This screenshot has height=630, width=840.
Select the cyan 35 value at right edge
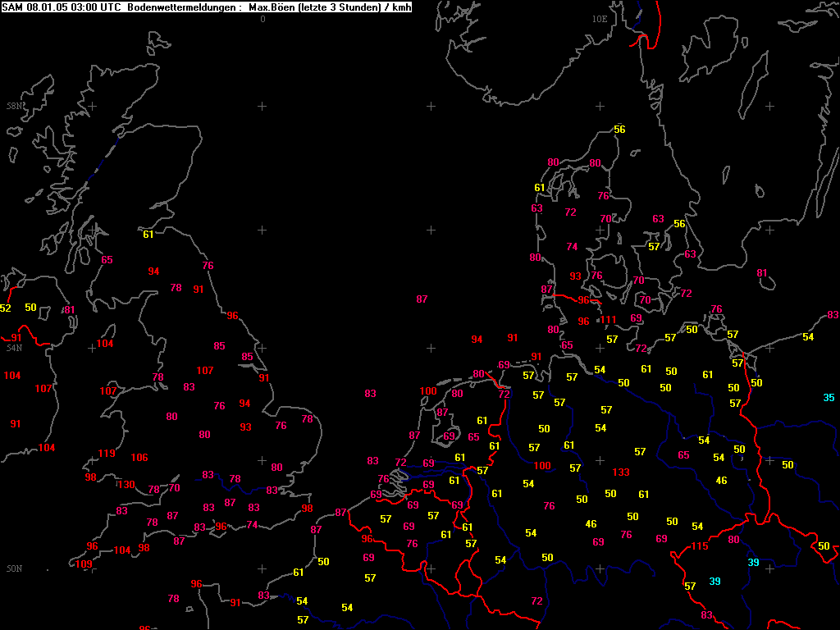click(x=829, y=398)
